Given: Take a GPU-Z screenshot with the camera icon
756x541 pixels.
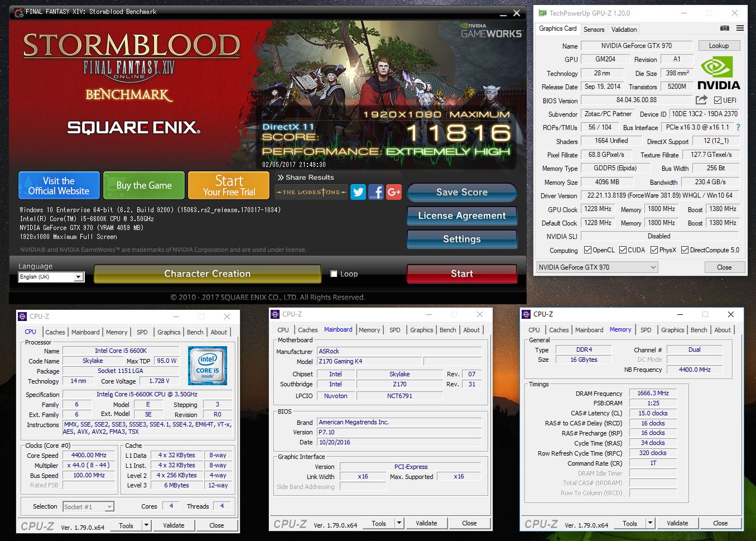Looking at the screenshot, I should tap(724, 28).
